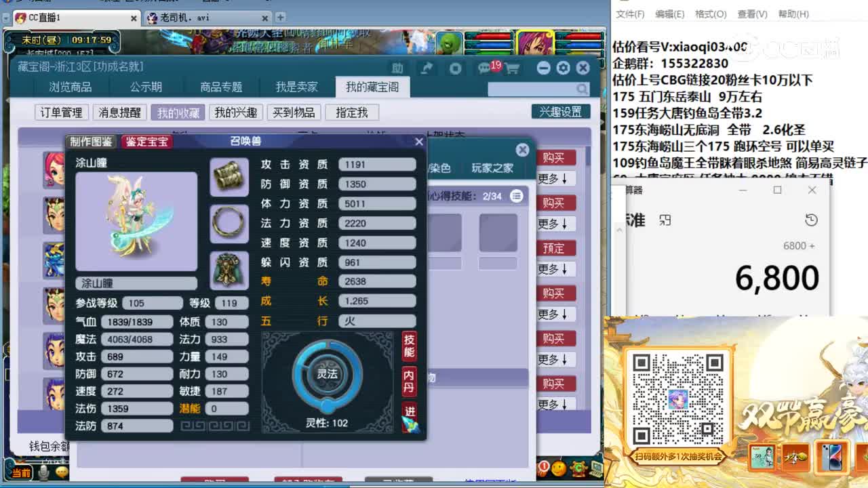
Task: Open 买到物品 sub-tab
Action: point(294,113)
